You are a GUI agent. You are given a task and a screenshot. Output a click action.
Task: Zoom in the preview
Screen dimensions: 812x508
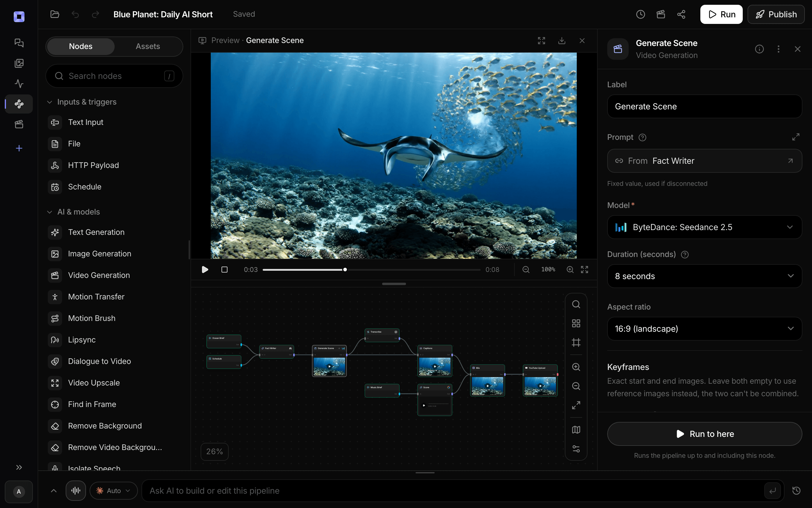coord(570,270)
